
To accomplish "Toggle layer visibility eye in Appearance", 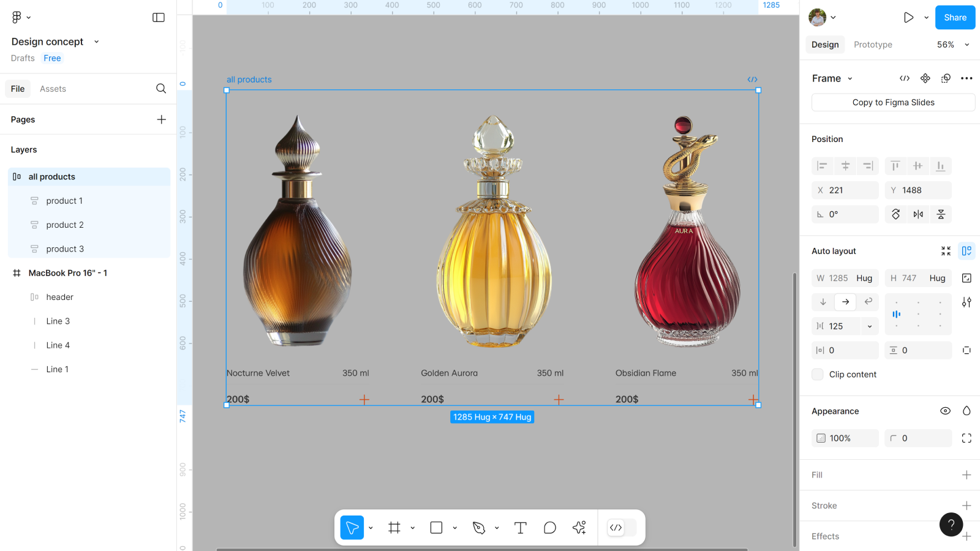I will click(945, 411).
